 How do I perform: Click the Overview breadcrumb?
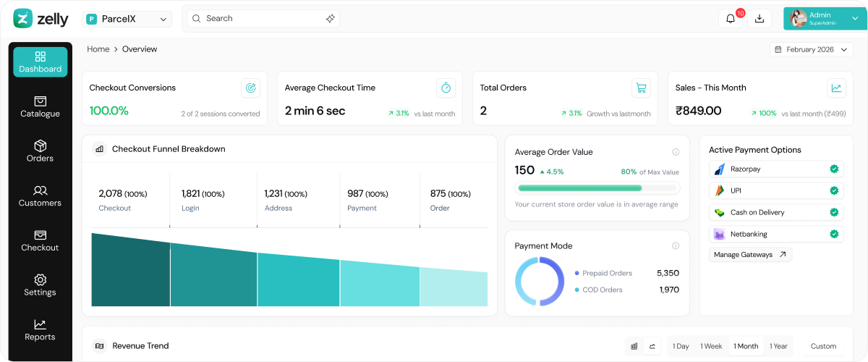tap(140, 49)
